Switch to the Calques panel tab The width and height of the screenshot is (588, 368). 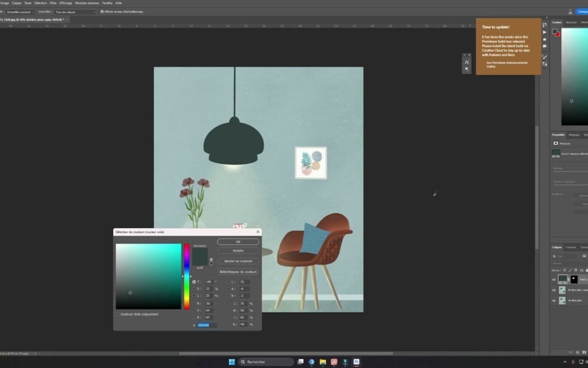557,247
